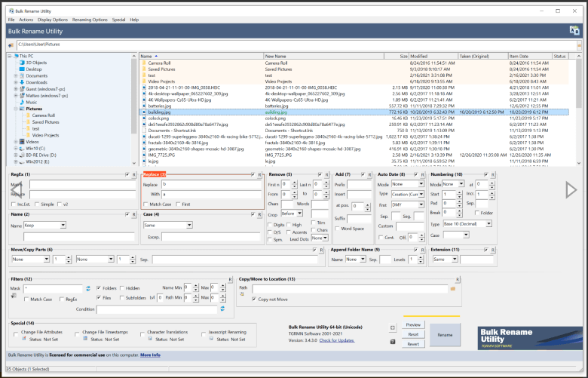Uncheck the Copy not Move checkbox
Screen dimensions: 588x378
(x=254, y=300)
